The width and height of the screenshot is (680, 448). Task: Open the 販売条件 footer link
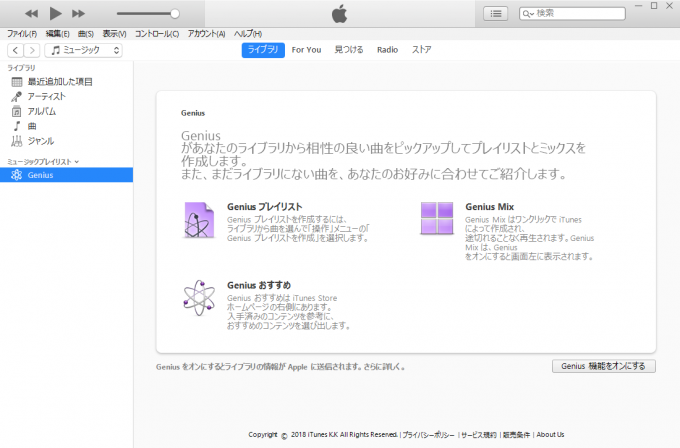[x=517, y=435]
